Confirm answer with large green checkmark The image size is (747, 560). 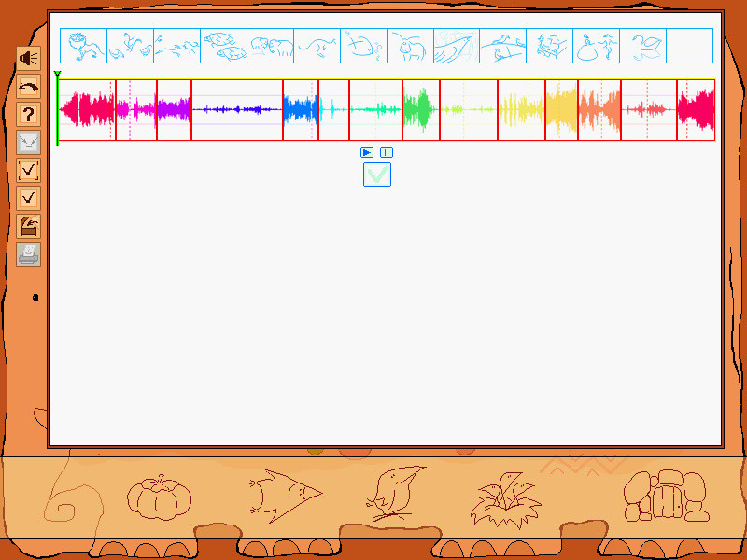pos(377,175)
